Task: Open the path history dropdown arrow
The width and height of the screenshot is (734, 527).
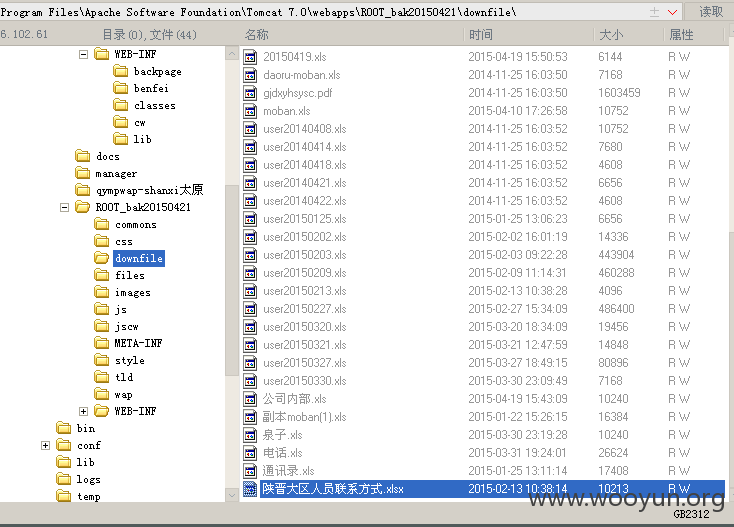Action: click(x=672, y=12)
